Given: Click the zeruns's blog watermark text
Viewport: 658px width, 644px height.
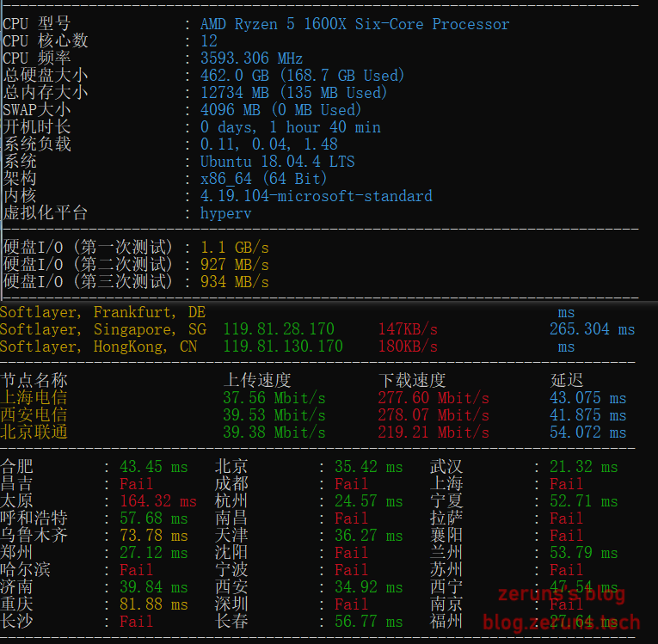Looking at the screenshot, I should 562,594.
